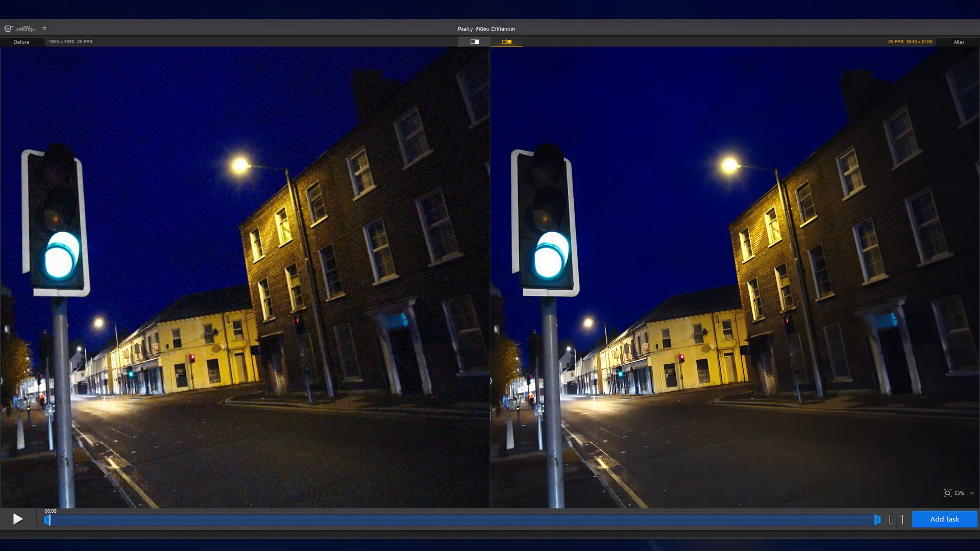
Task: Play the video preview
Action: point(18,519)
